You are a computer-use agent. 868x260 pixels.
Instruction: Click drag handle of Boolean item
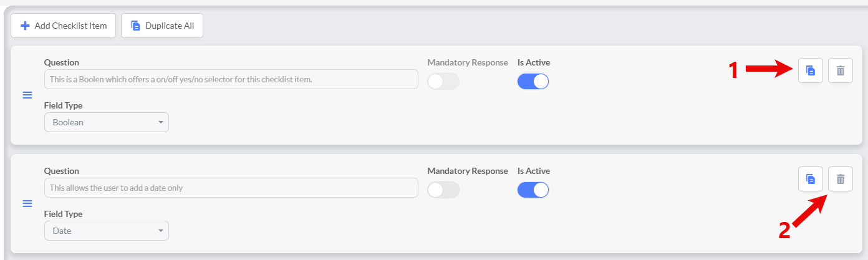(x=27, y=95)
